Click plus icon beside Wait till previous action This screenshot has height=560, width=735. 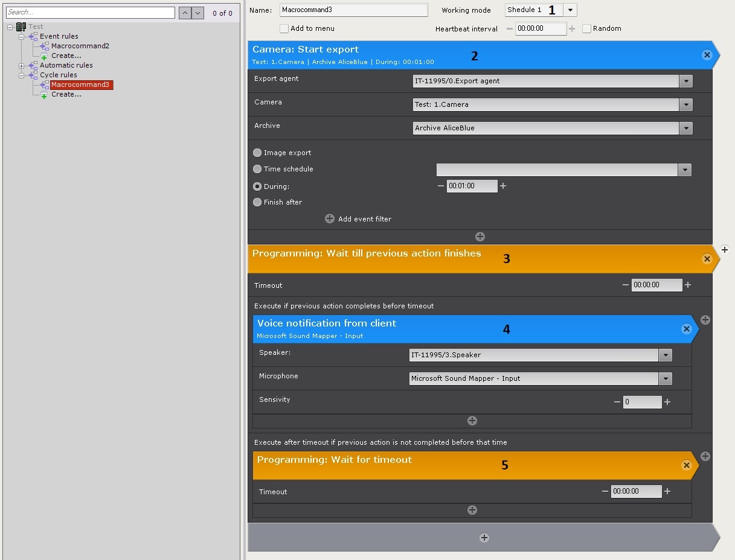coord(725,249)
